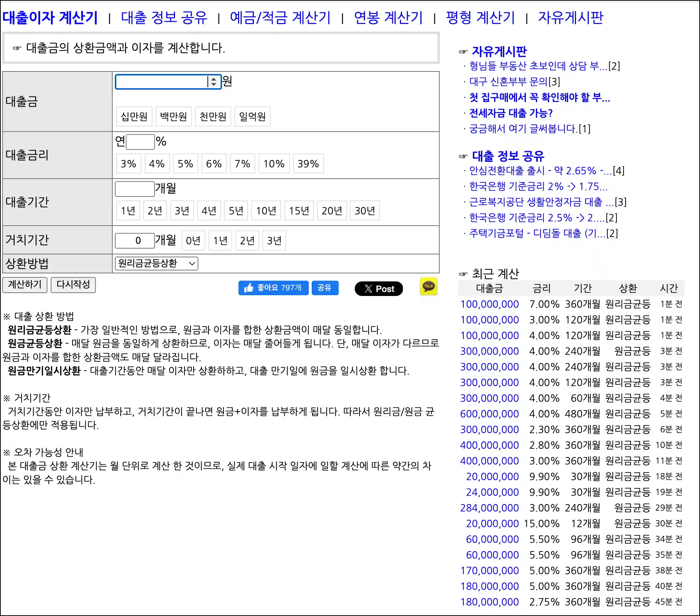
Task: Switch to the 연봉 계산기 menu
Action: click(x=388, y=17)
